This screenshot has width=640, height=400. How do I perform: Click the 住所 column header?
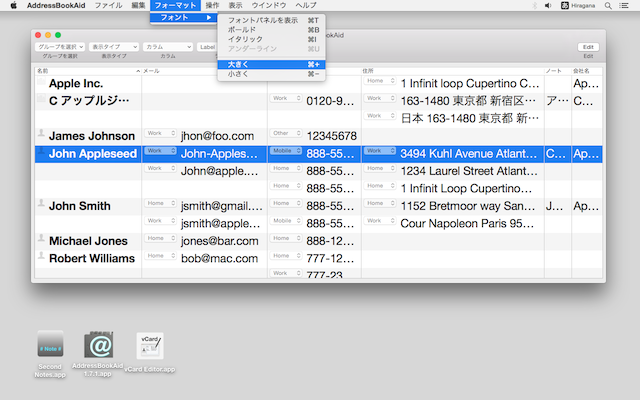453,71
